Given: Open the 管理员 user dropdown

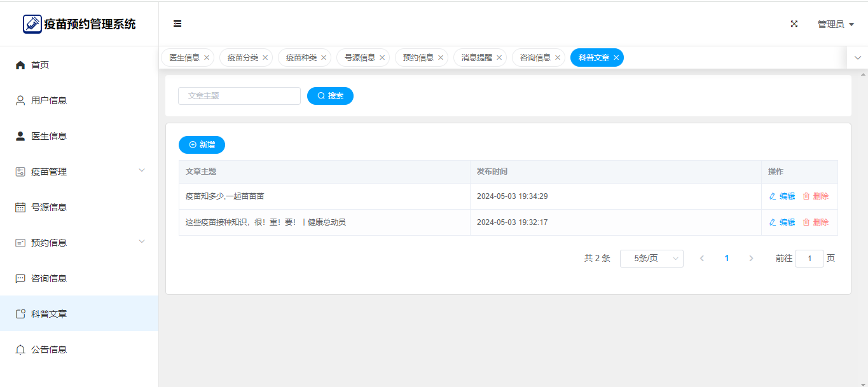Looking at the screenshot, I should point(835,24).
